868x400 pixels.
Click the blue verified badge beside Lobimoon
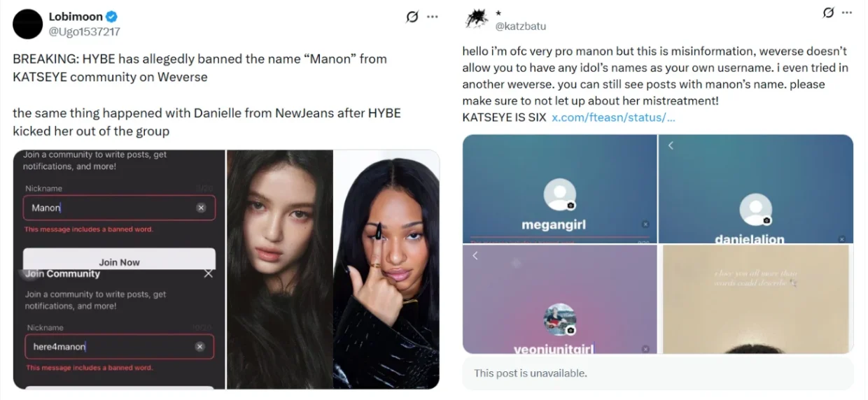(x=111, y=17)
